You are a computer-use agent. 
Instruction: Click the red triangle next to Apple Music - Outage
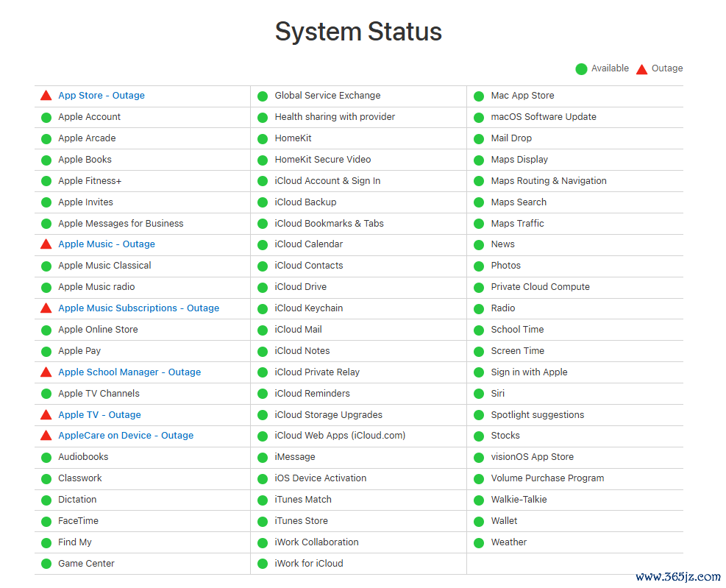46,244
